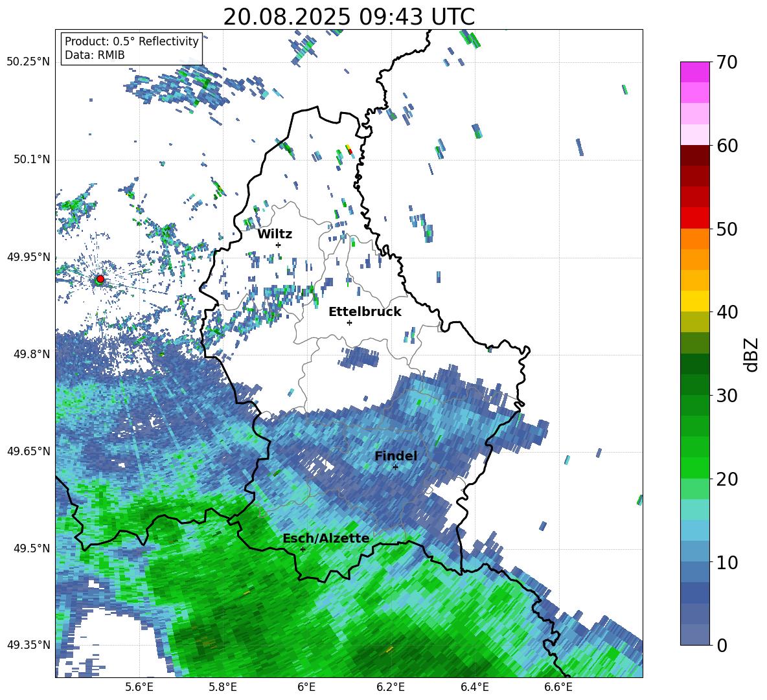This screenshot has width=767, height=700.
Task: Click the 30 tick on colorbar
Action: 727,396
